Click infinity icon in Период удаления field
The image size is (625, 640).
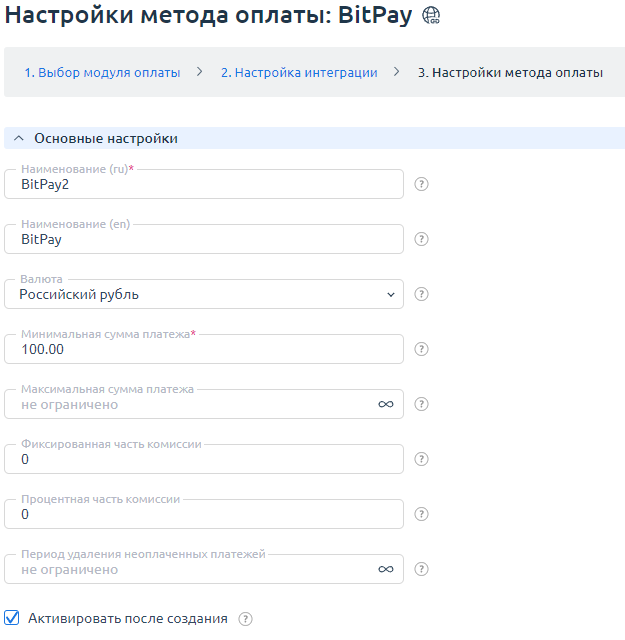[385, 569]
